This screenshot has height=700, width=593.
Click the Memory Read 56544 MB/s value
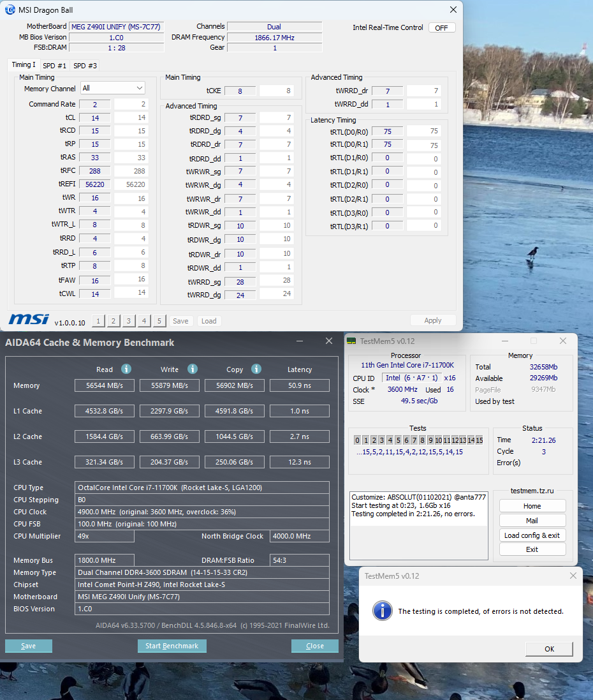click(105, 385)
